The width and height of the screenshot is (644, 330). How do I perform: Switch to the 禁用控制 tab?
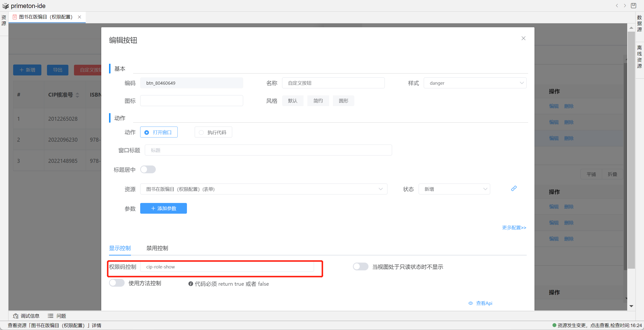pos(157,248)
